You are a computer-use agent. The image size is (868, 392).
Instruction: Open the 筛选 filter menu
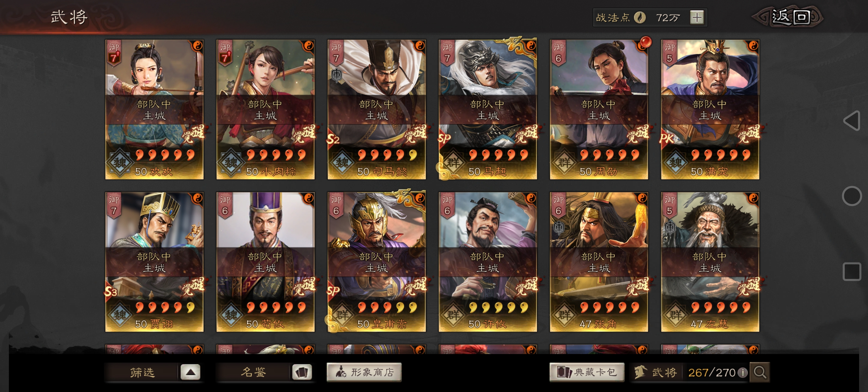143,372
